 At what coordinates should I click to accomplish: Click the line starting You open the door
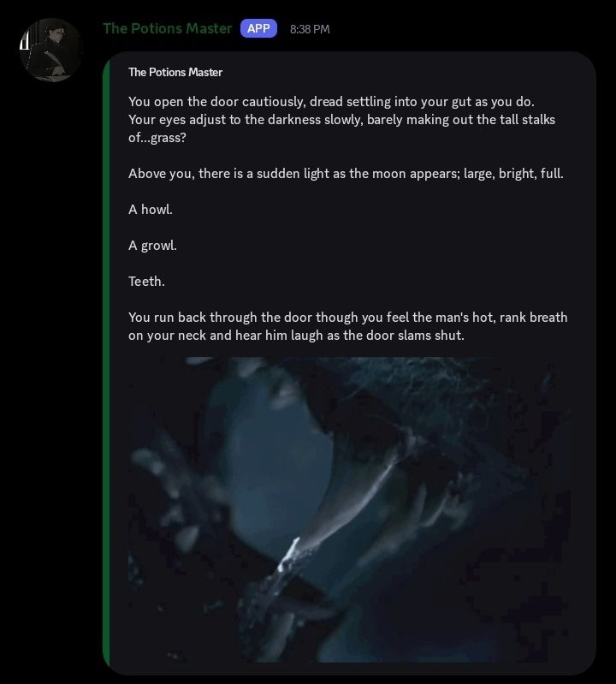[331, 102]
